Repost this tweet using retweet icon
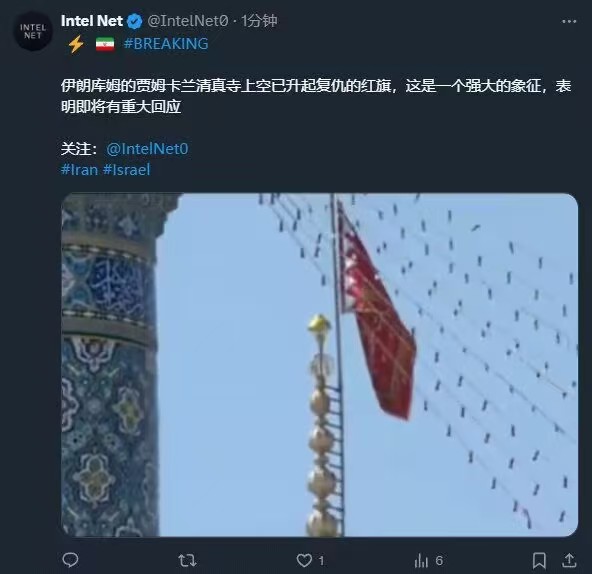This screenshot has width=592, height=574. click(x=187, y=560)
